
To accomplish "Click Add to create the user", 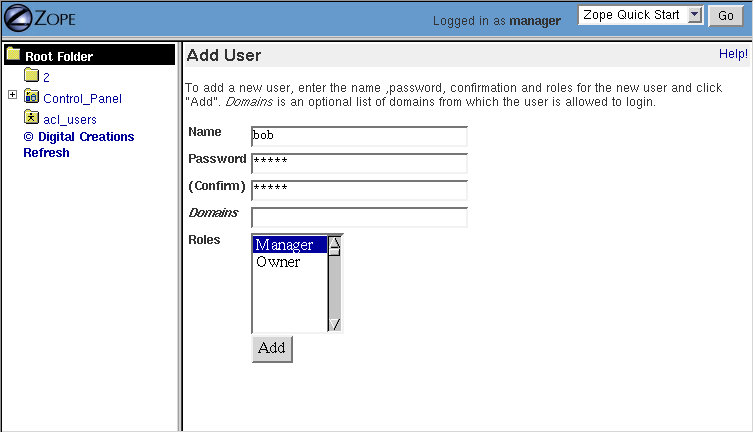I will [272, 348].
